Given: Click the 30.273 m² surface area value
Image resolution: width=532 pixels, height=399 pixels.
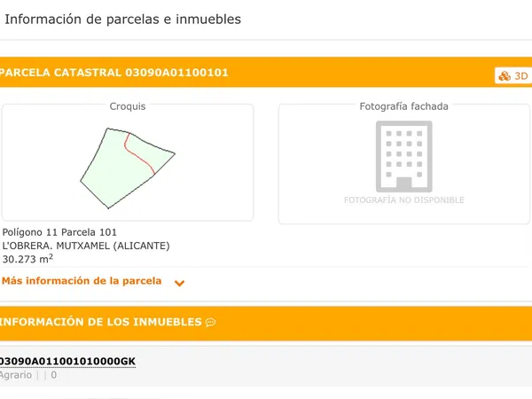Looking at the screenshot, I should tap(27, 260).
